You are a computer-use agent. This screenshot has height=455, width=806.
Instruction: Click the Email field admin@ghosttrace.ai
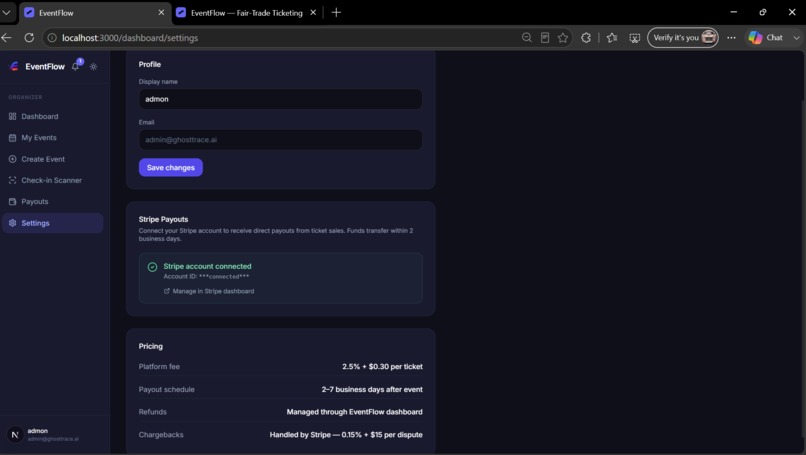click(x=280, y=140)
